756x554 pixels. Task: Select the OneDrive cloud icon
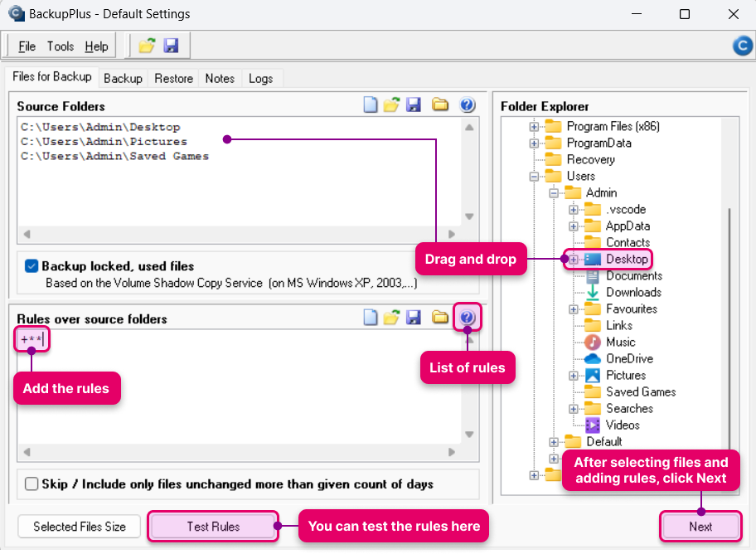593,359
